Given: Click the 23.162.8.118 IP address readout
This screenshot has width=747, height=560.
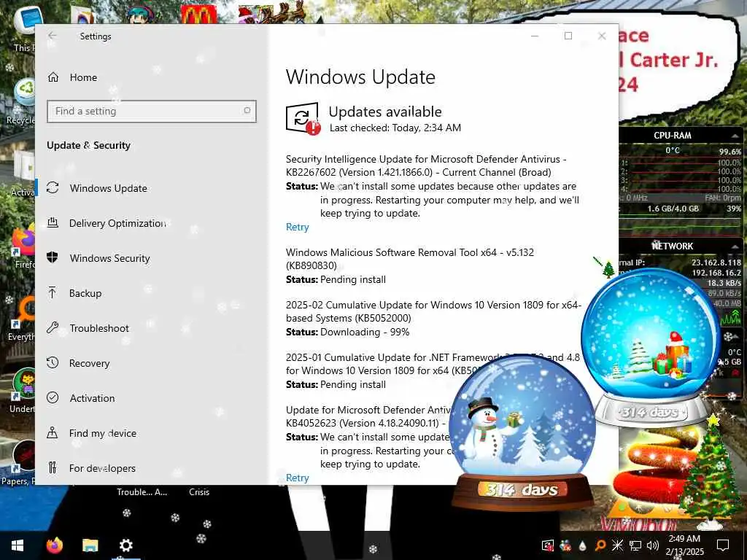Looking at the screenshot, I should [x=716, y=262].
